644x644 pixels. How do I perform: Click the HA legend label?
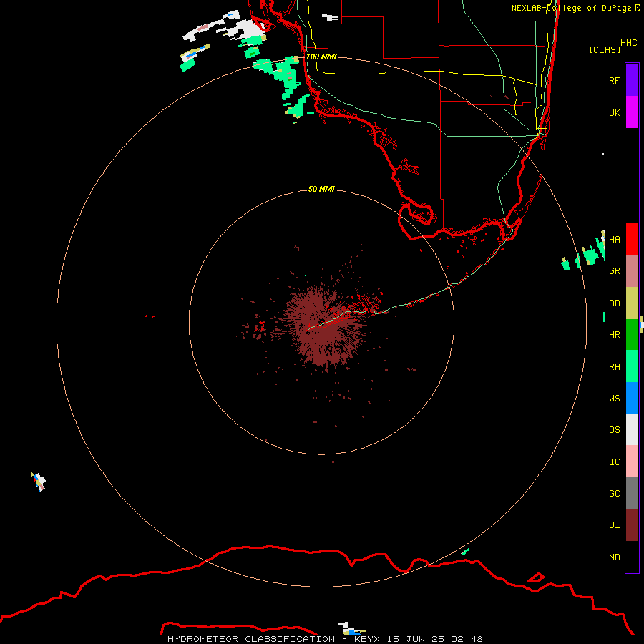(614, 239)
